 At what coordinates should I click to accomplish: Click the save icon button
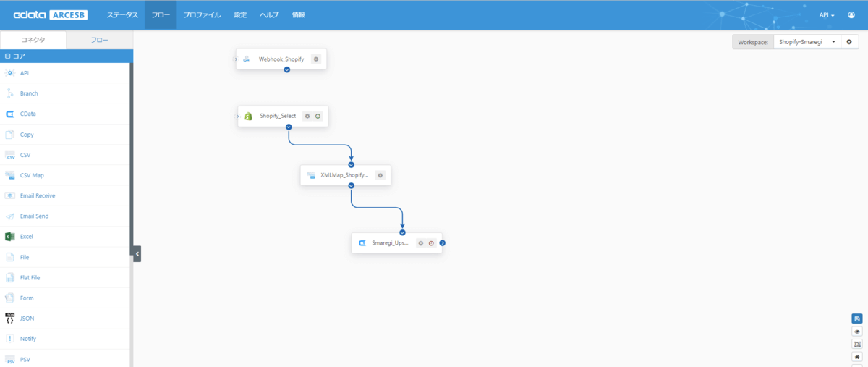click(x=857, y=319)
